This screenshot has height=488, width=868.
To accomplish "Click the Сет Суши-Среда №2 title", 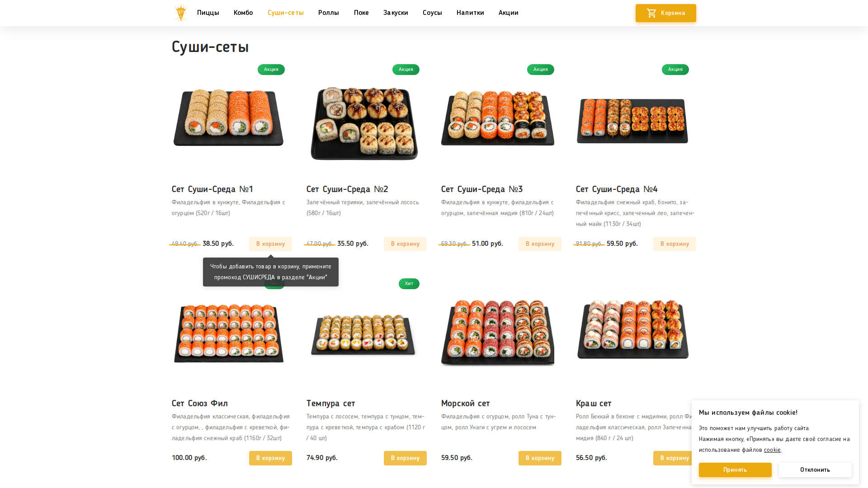I will coord(347,189).
